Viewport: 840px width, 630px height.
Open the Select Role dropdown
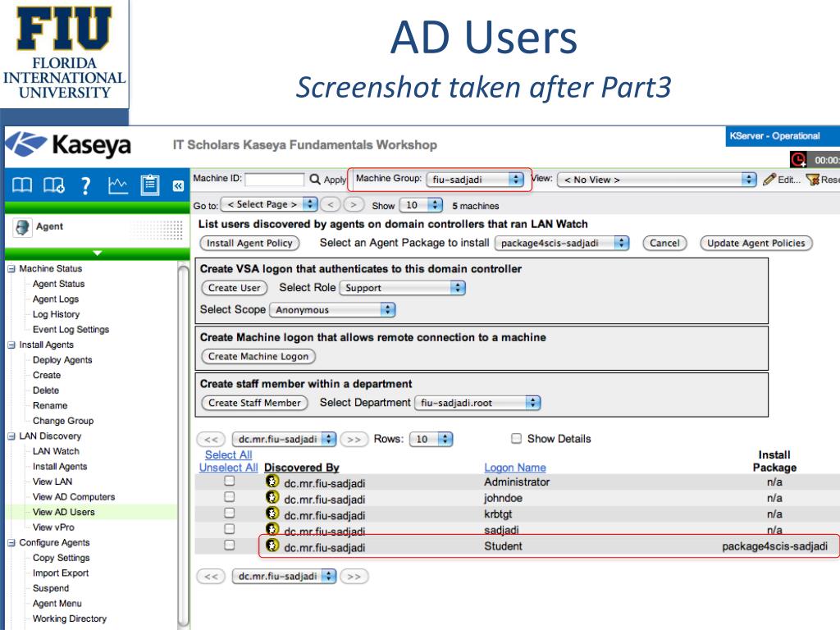(402, 288)
